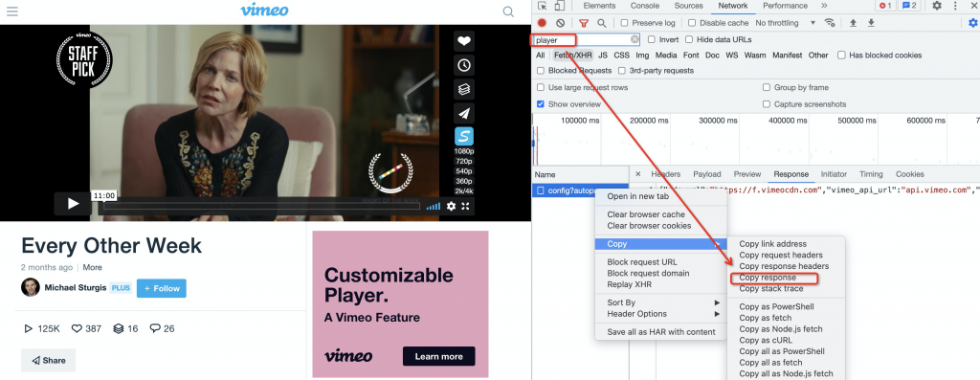Click the Follow button
Image resolution: width=980 pixels, height=380 pixels.
[161, 288]
